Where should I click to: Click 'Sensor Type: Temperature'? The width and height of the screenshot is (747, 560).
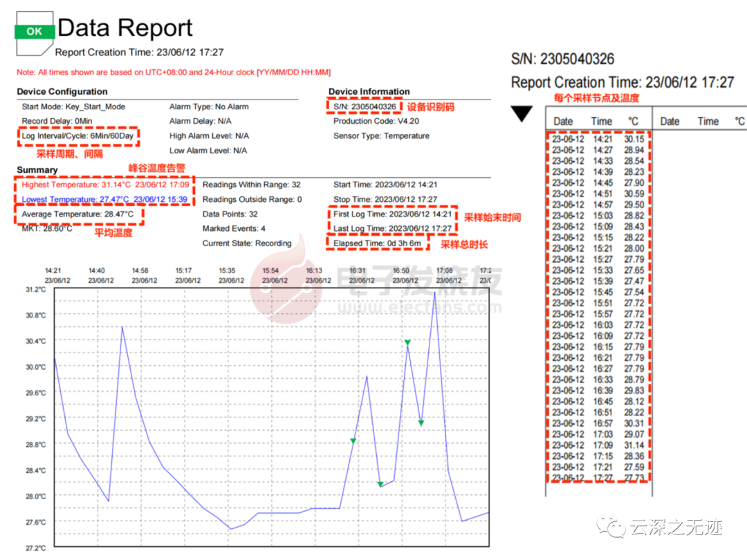(x=381, y=136)
